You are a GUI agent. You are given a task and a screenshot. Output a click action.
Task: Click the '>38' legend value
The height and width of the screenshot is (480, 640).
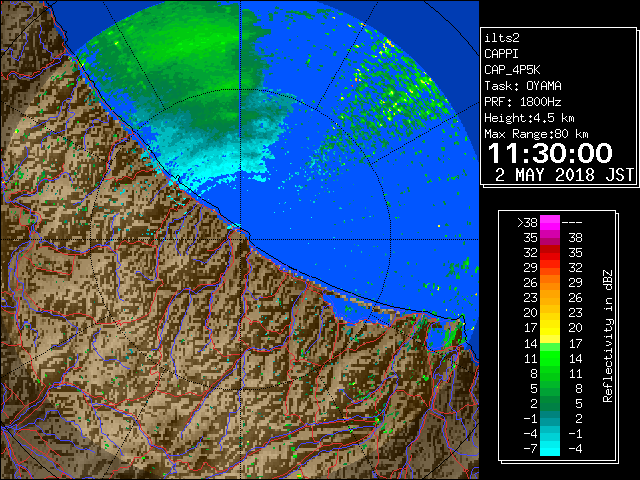pyautogui.click(x=527, y=223)
